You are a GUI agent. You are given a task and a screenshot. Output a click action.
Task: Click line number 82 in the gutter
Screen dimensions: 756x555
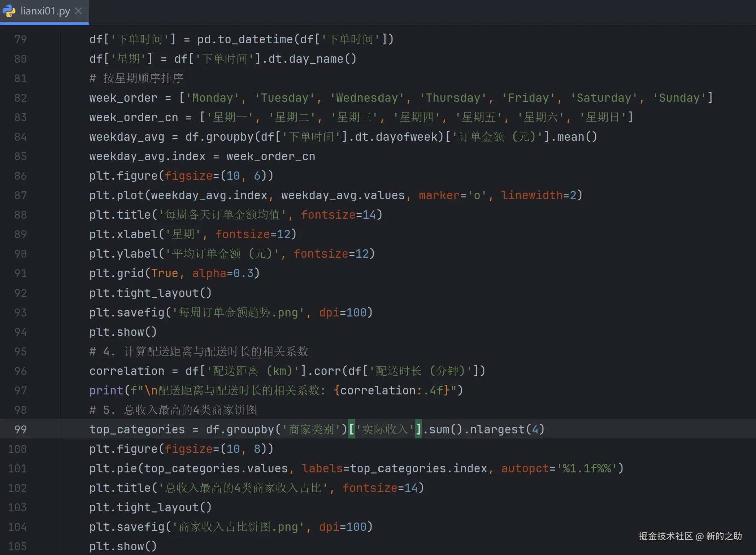(21, 98)
